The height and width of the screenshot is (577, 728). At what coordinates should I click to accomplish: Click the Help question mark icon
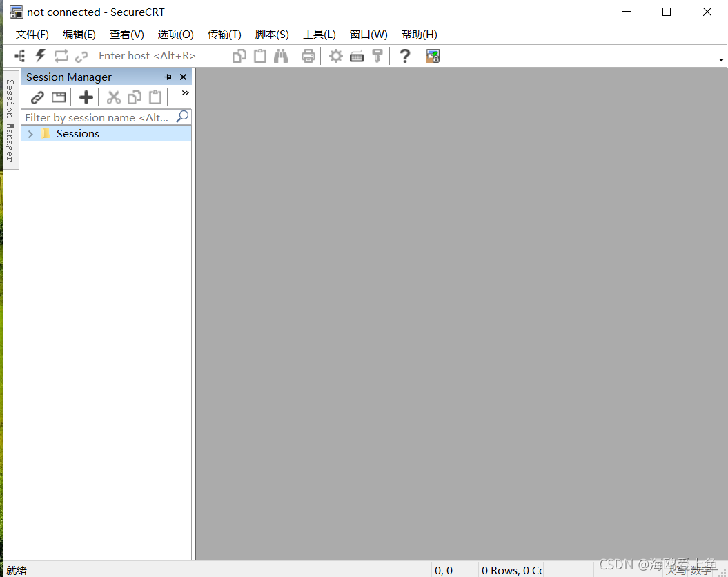tap(405, 56)
